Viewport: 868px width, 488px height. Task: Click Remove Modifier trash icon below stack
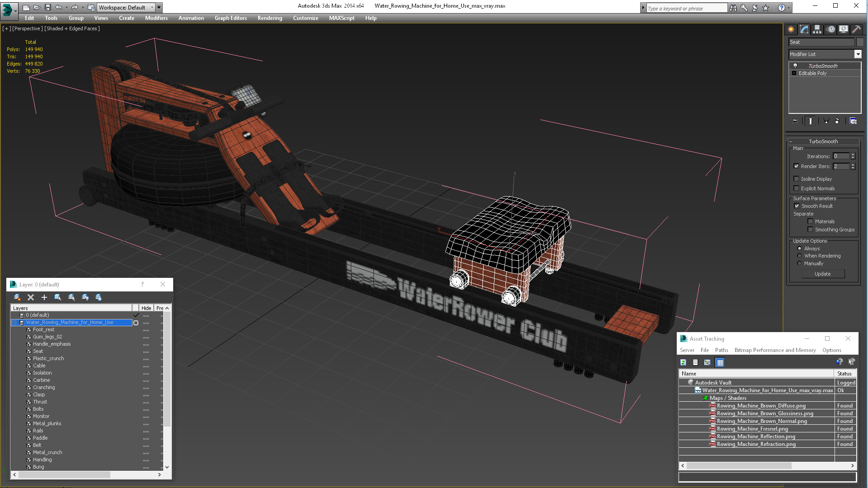click(837, 121)
